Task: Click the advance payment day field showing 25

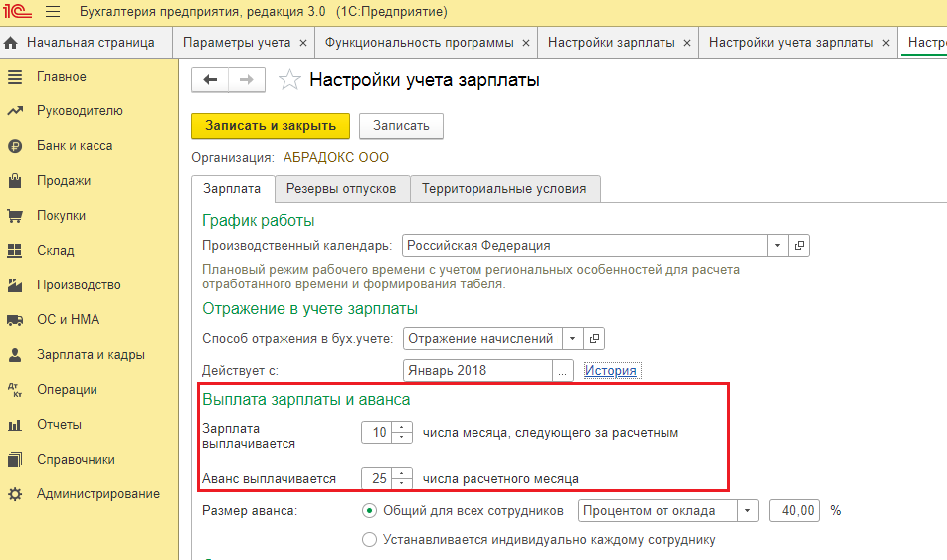Action: tap(377, 479)
